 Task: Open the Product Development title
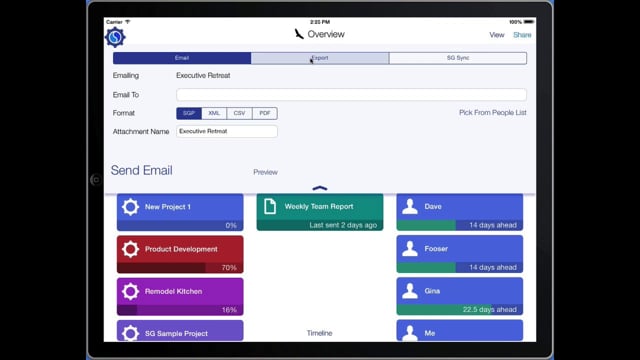181,249
